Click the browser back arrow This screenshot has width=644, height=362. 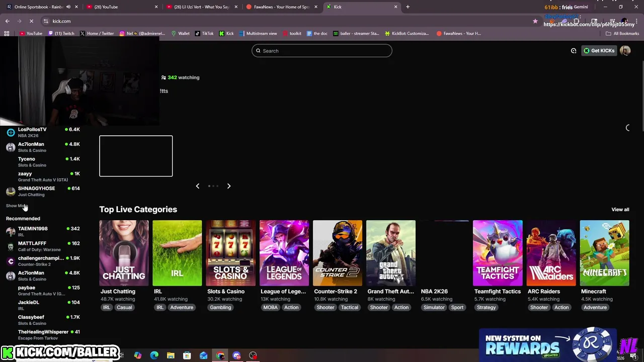tap(7, 21)
